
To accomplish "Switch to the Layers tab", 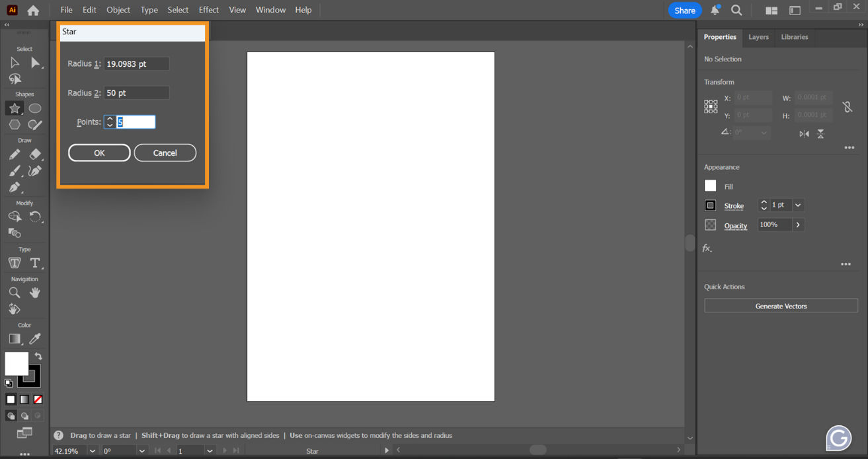I will coord(758,37).
